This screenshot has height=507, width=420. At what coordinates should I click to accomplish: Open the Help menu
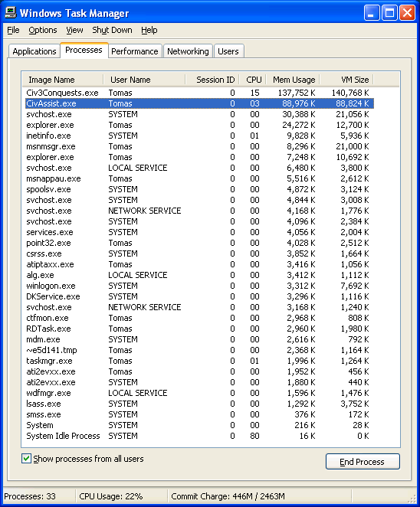[x=149, y=30]
